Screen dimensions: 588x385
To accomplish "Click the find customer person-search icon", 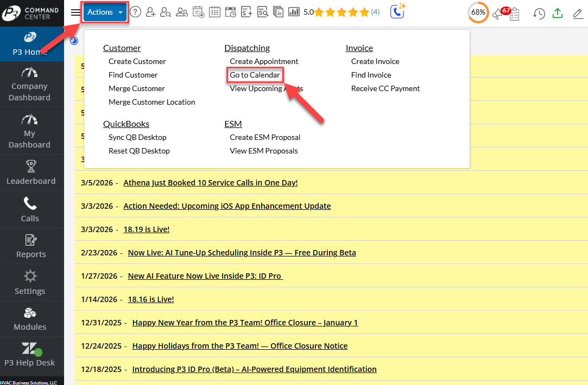I will [166, 12].
